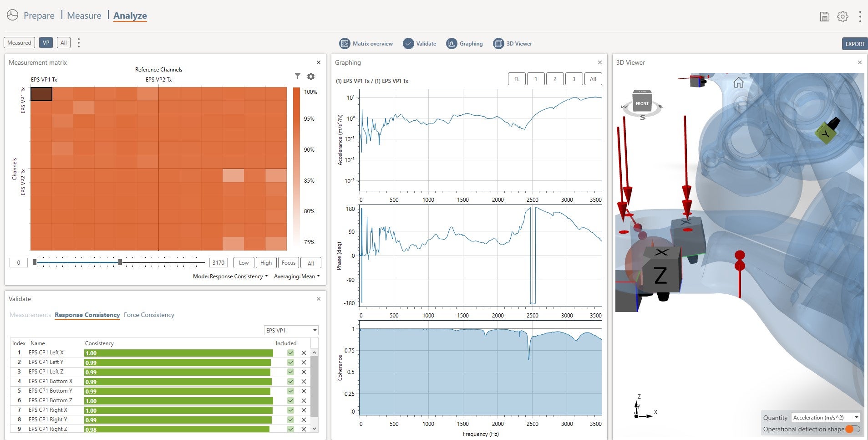Open the Quantity Acceleration dropdown
The height and width of the screenshot is (440, 868).
(x=825, y=417)
